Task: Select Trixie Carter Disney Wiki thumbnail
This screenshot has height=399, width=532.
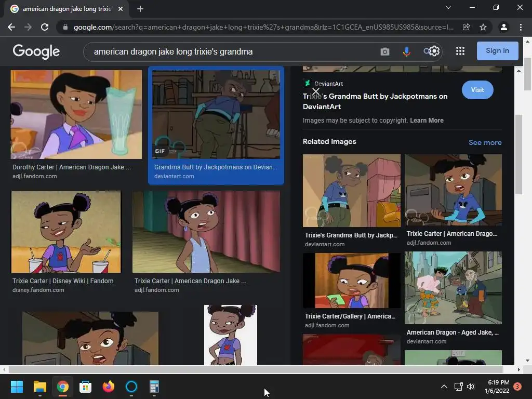Action: coord(66,232)
